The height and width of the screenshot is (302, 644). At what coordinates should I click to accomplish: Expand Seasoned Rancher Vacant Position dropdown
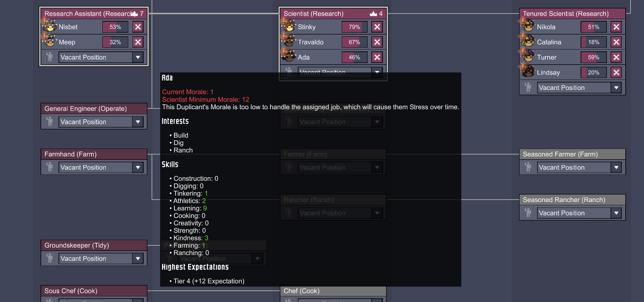pyautogui.click(x=616, y=213)
